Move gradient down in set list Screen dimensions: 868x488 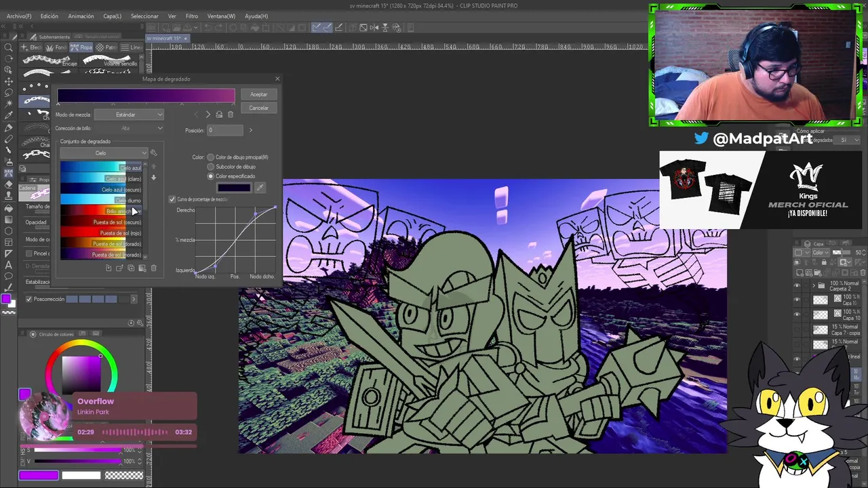[x=153, y=178]
